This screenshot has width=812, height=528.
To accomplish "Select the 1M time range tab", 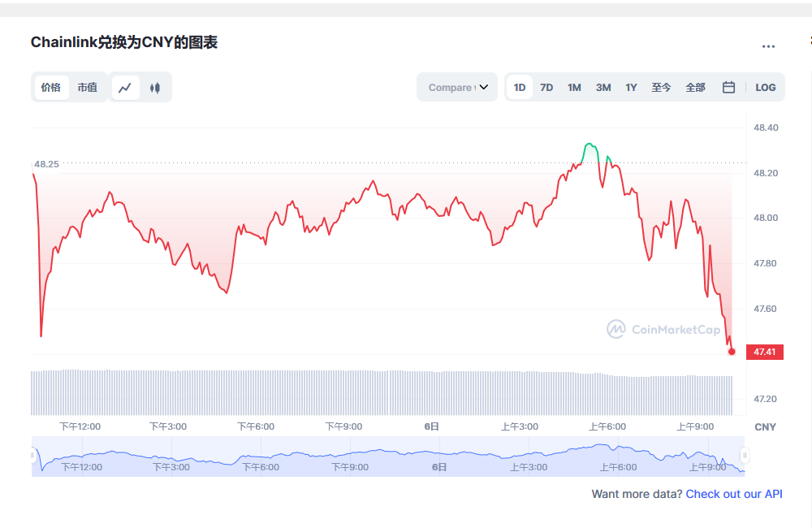I will point(574,87).
